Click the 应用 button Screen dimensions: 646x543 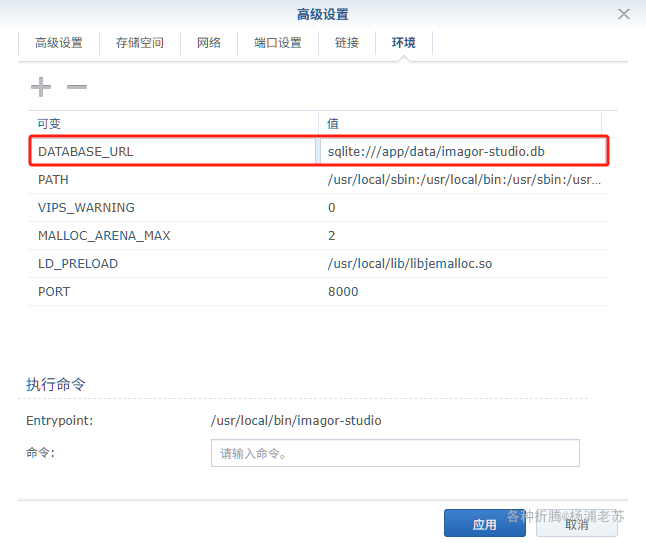[484, 523]
